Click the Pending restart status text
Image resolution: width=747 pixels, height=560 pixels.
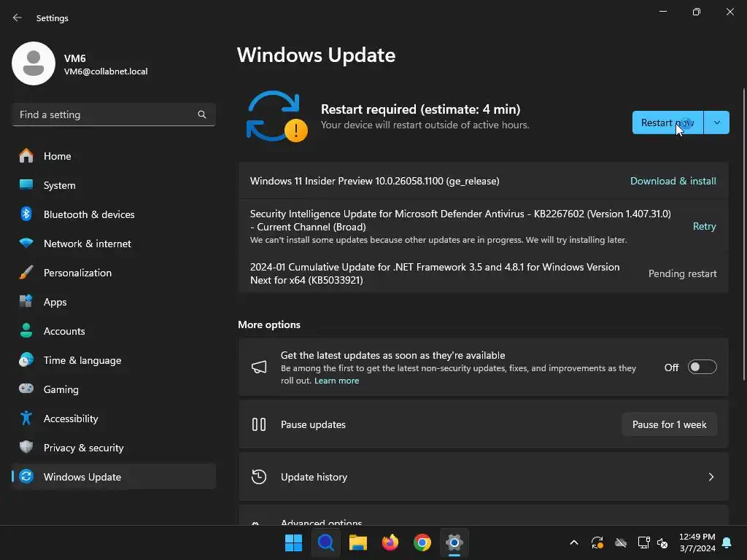pos(682,274)
